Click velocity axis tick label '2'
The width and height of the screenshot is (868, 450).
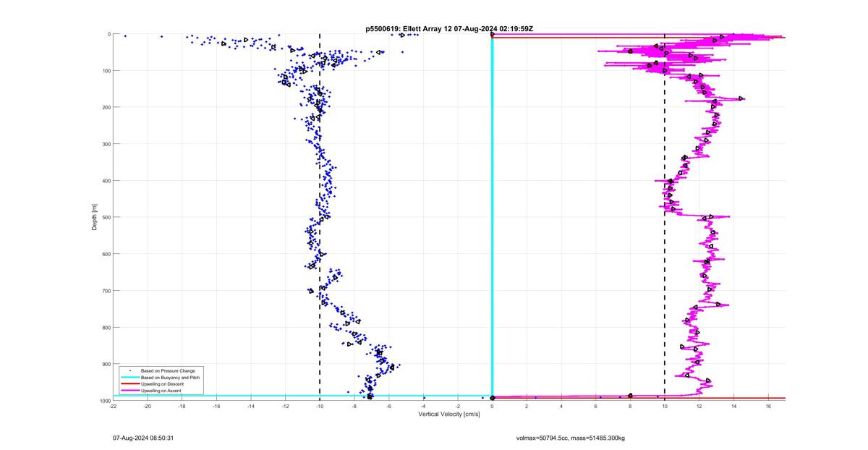527,407
